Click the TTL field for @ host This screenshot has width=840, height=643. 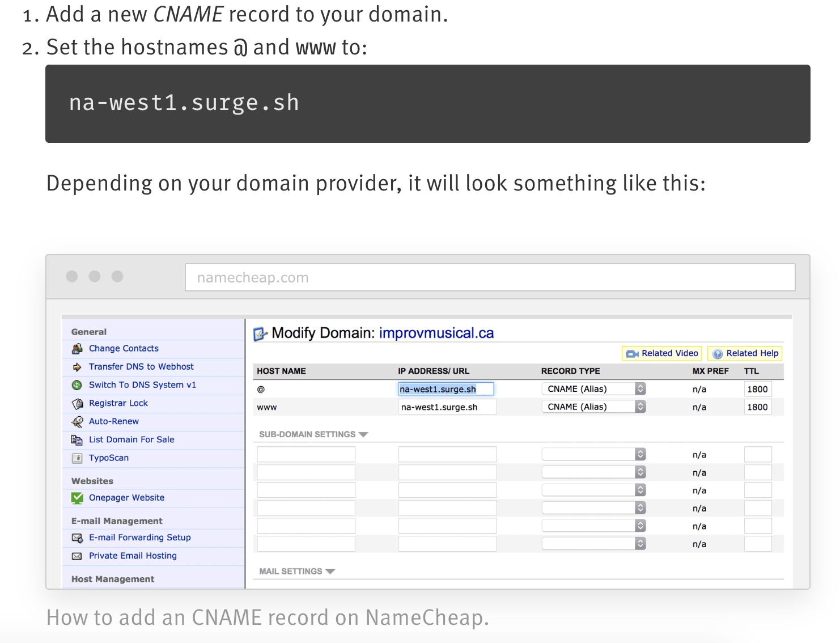click(758, 389)
